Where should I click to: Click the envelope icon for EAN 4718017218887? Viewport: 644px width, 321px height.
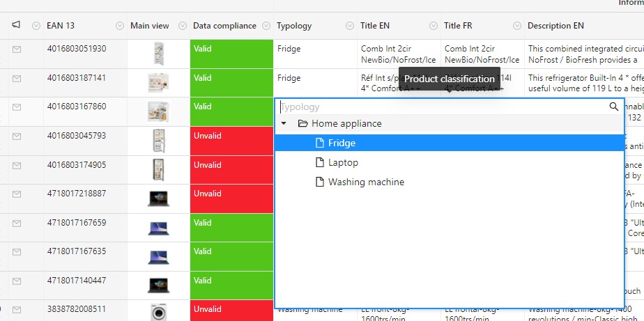tap(17, 194)
